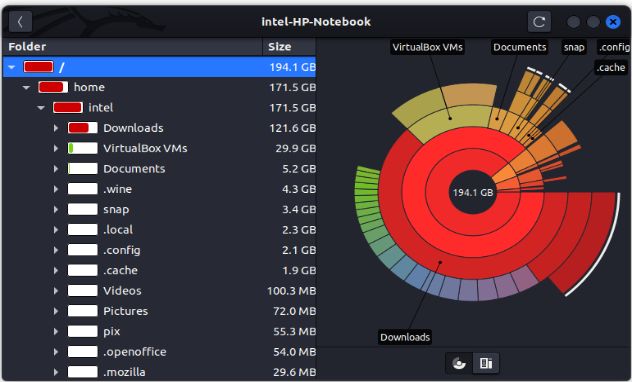Click the VirtualBox VMs chart label
This screenshot has height=382, width=632.
click(428, 47)
